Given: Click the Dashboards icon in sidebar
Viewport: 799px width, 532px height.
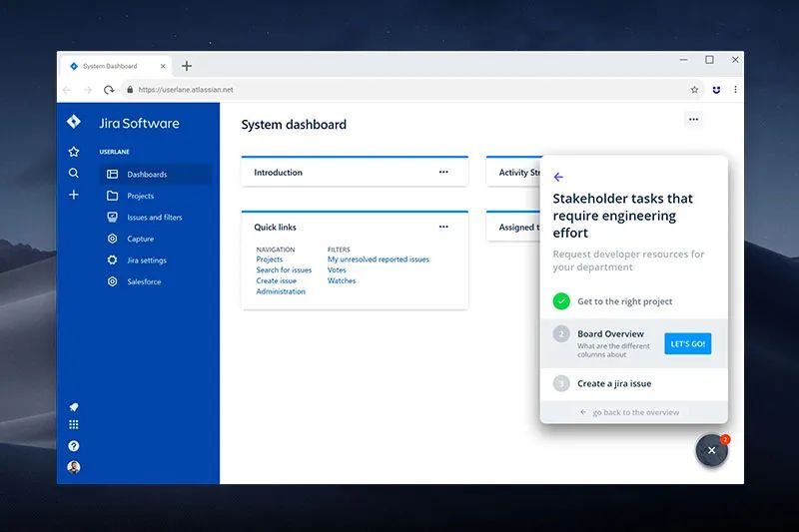Looking at the screenshot, I should [112, 174].
